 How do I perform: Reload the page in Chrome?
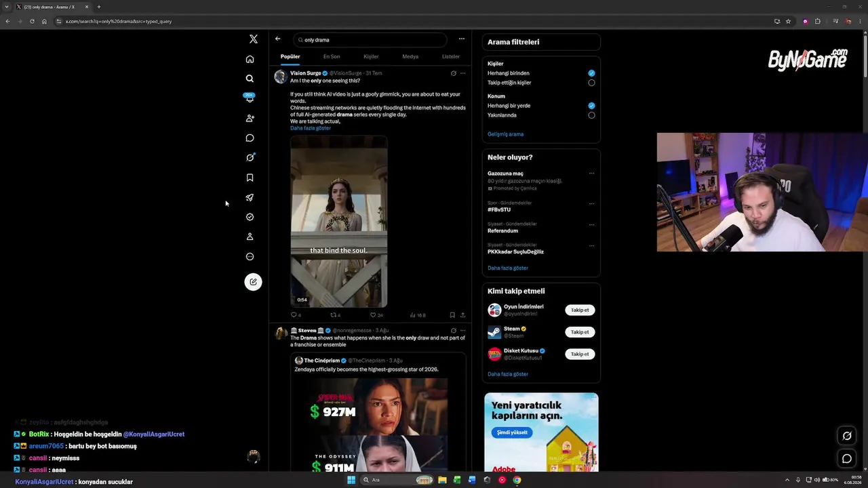pyautogui.click(x=32, y=21)
